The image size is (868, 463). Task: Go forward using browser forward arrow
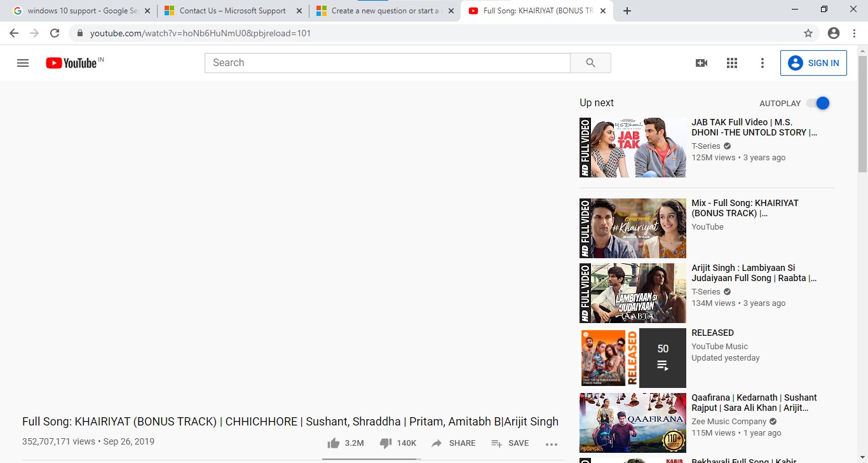click(x=34, y=33)
